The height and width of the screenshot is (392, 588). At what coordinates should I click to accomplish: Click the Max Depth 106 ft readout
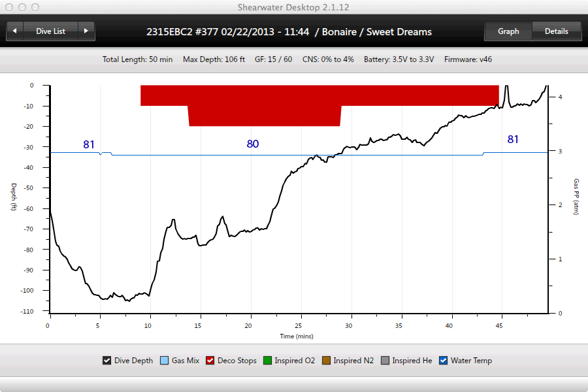pyautogui.click(x=214, y=59)
